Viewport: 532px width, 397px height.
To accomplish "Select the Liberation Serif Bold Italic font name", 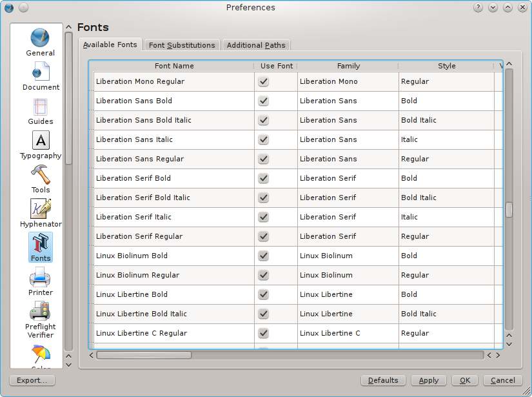I will pos(143,198).
